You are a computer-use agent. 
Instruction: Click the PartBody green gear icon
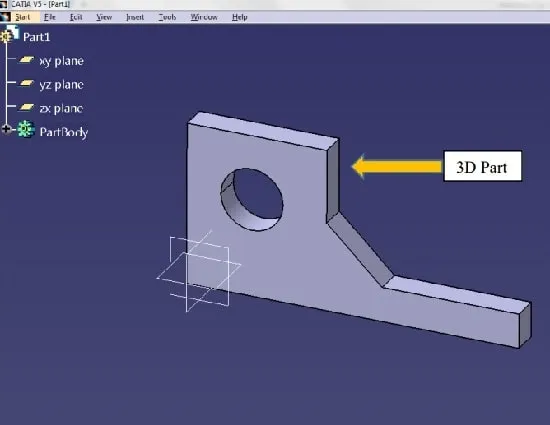(x=26, y=129)
